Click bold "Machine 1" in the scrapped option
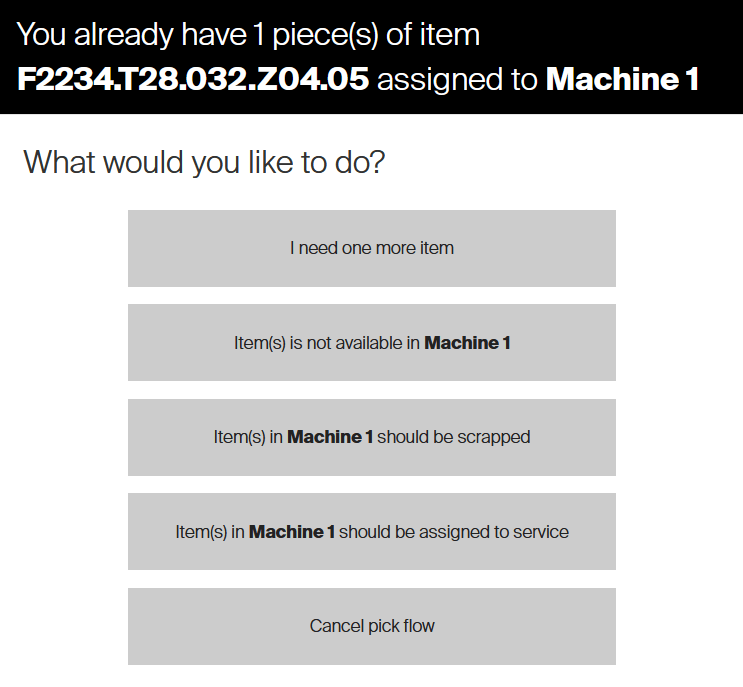 (x=330, y=437)
